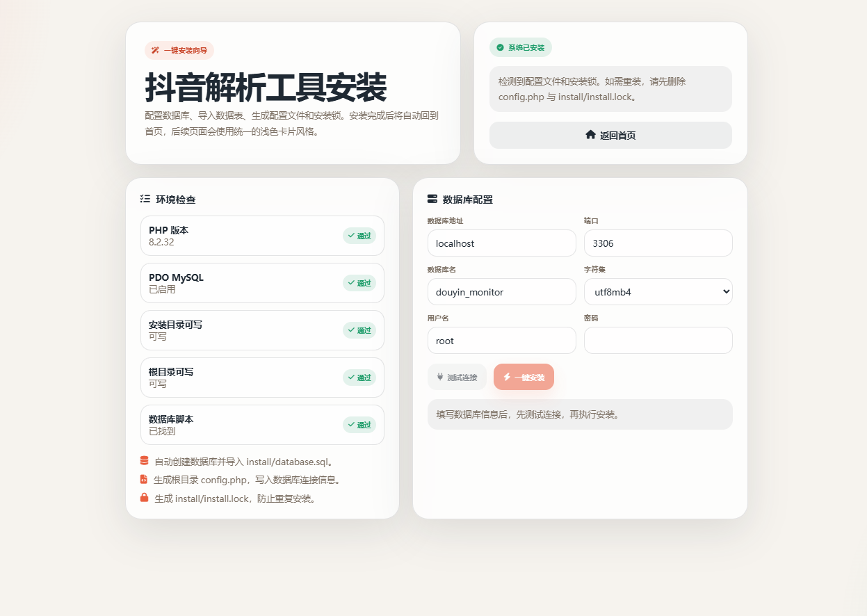Screen dimensions: 867x616
Task: Click the 生成根目录 config.php note text
Action: click(x=247, y=480)
